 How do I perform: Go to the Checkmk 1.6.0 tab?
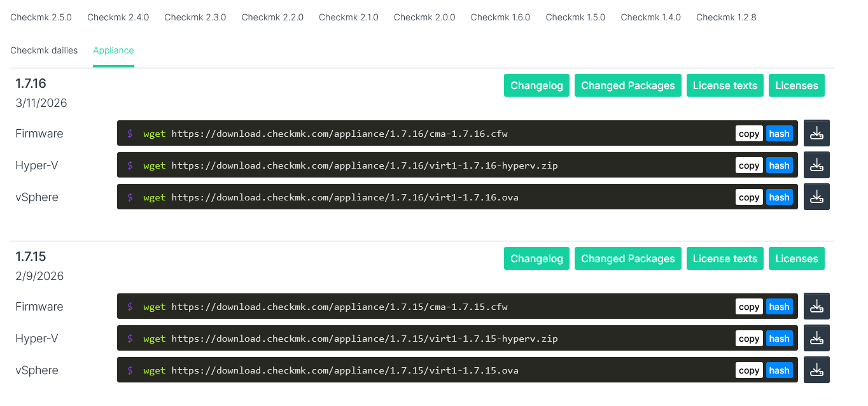click(x=500, y=17)
